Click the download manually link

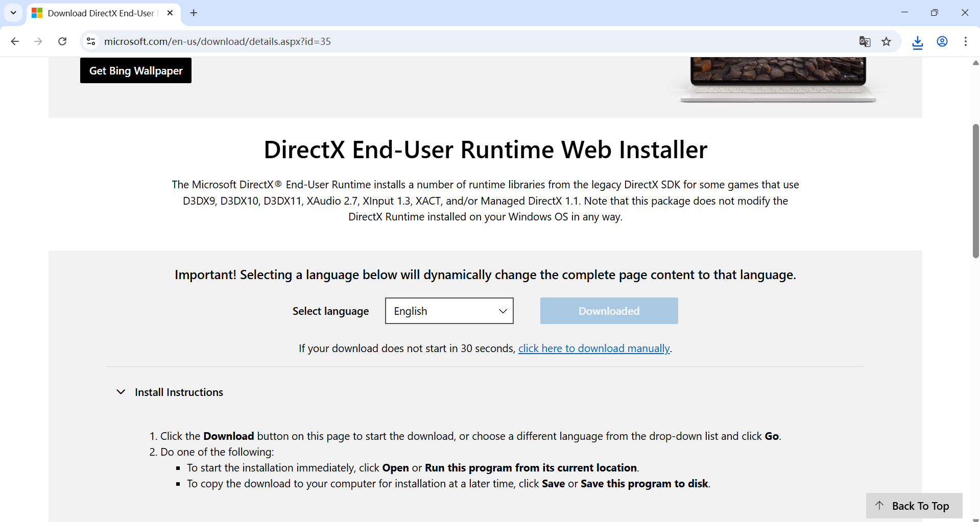coord(594,349)
